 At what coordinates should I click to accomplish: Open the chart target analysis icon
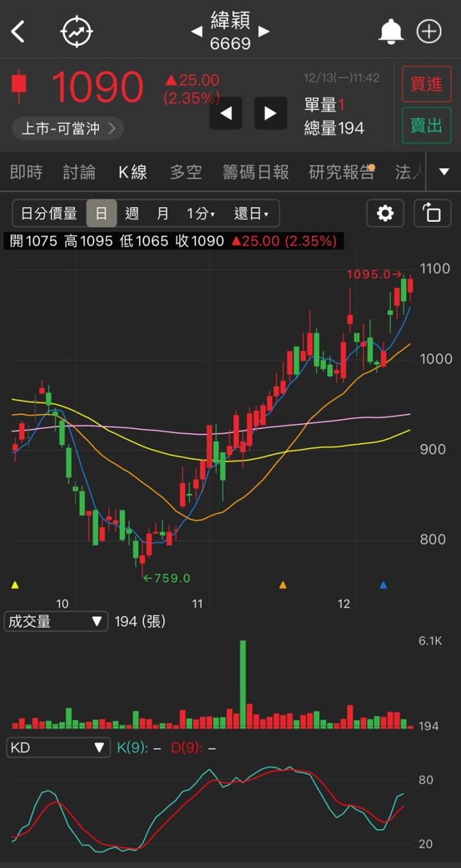click(77, 31)
